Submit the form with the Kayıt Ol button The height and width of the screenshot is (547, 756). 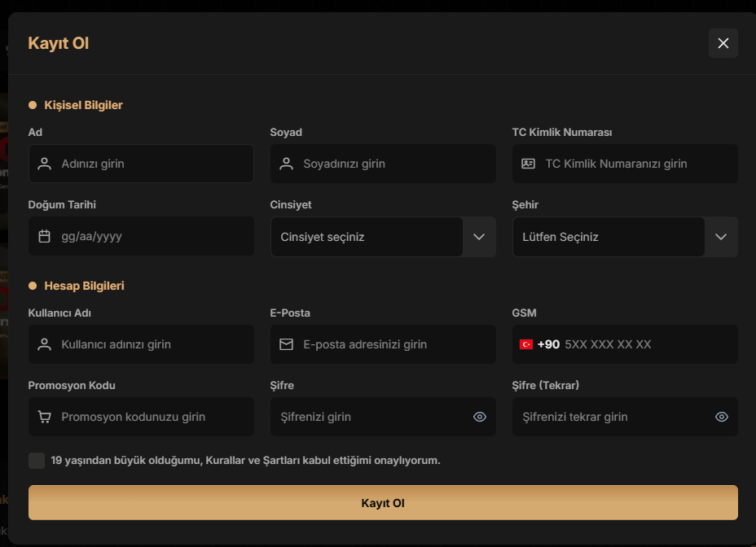click(383, 503)
